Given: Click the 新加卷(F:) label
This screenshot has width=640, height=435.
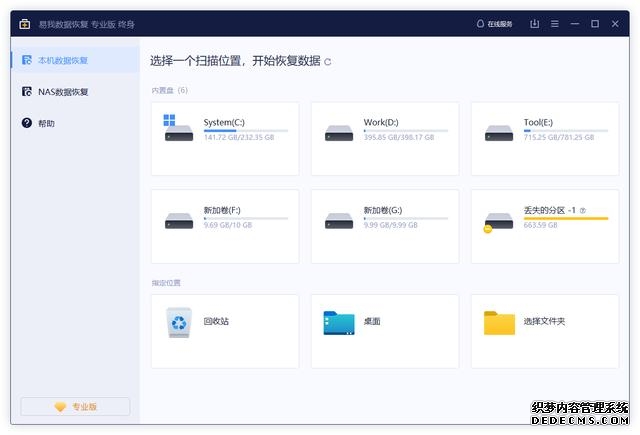Looking at the screenshot, I should click(222, 210).
